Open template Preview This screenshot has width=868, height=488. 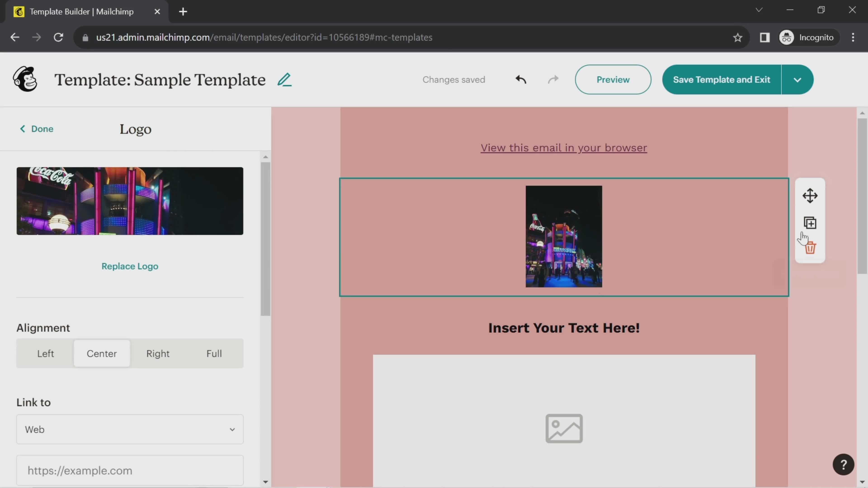coord(613,80)
